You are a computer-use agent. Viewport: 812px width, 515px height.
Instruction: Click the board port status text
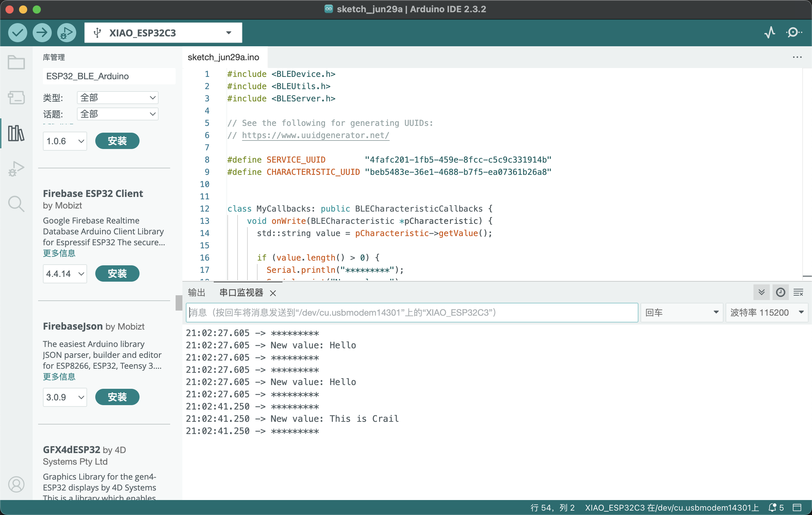(672, 508)
